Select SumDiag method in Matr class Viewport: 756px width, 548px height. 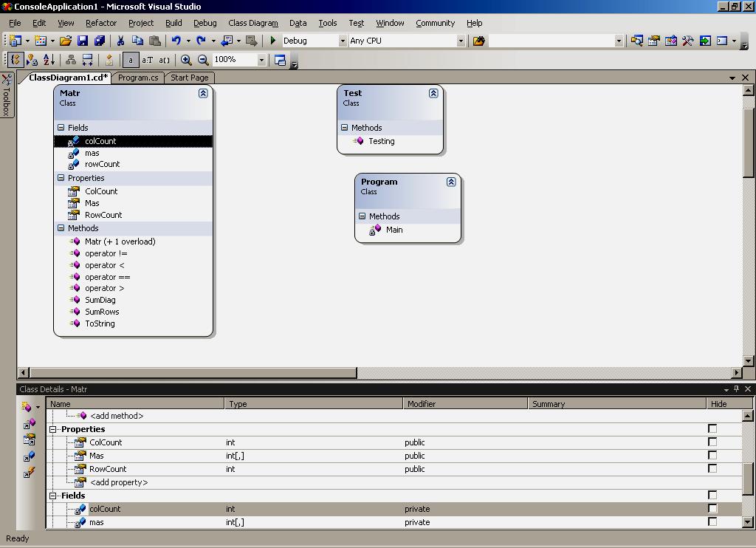pyautogui.click(x=100, y=300)
